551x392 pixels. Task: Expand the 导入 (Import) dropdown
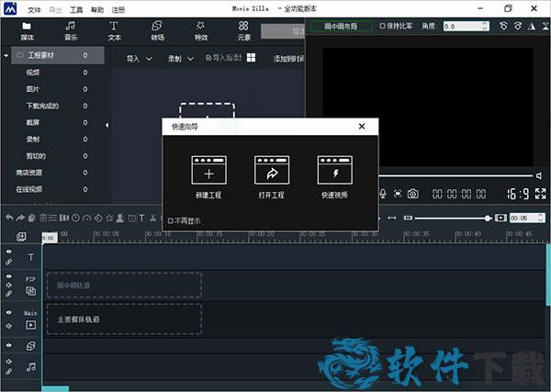pyautogui.click(x=139, y=59)
